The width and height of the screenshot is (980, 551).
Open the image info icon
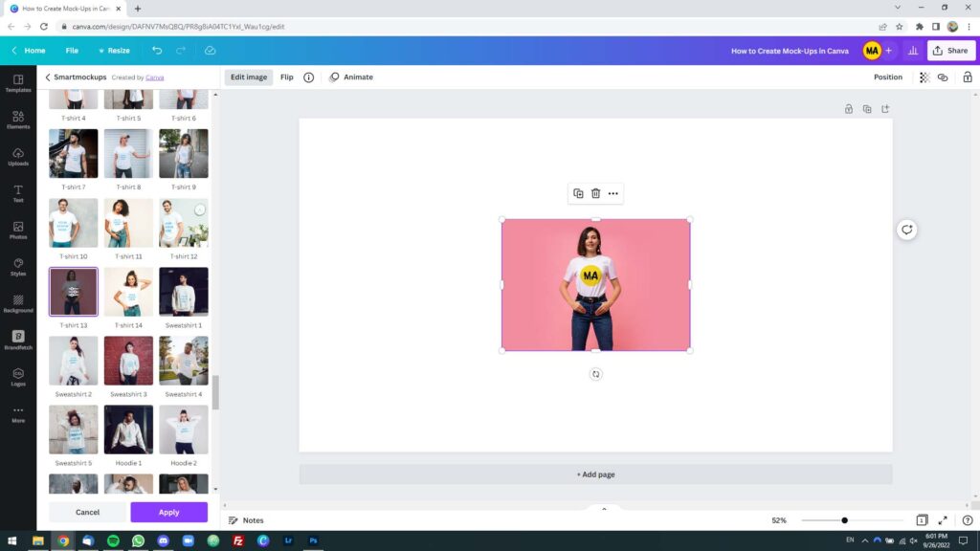coord(309,77)
